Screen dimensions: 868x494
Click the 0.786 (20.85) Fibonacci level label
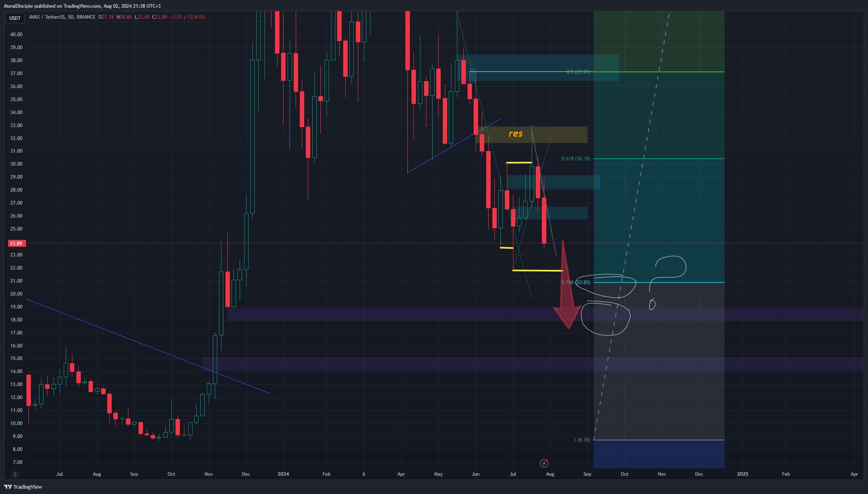576,283
